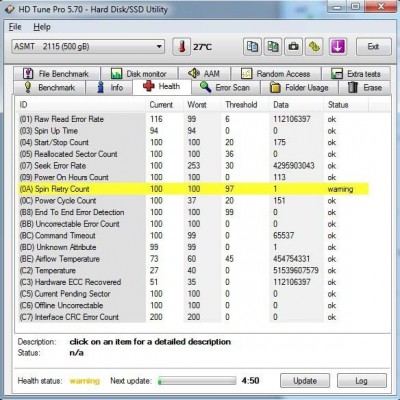
Task: Select the (C3) Hardware ECC Recovered row
Action: coord(193,282)
